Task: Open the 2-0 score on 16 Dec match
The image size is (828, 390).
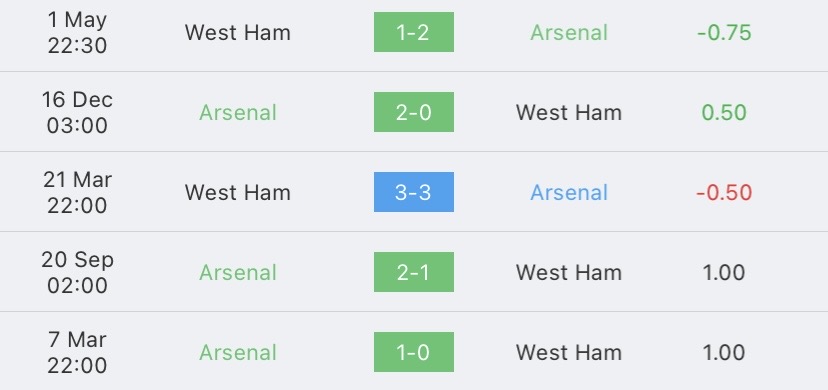Action: (x=413, y=112)
